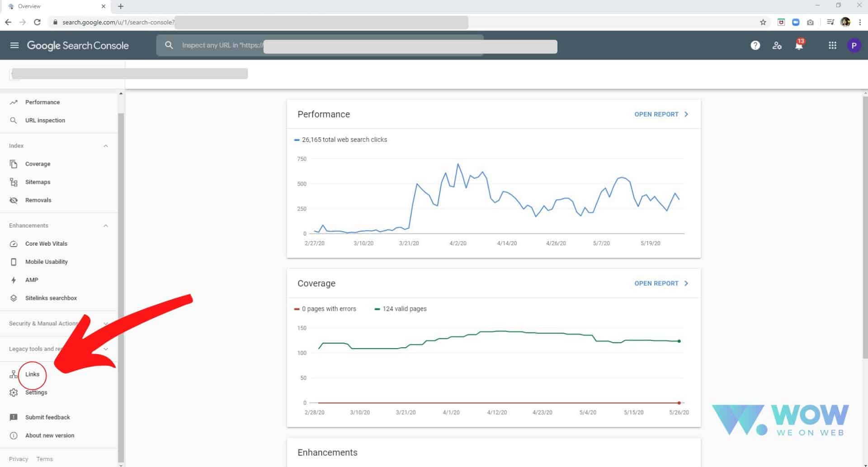Click the purple P account avatar

click(x=854, y=45)
